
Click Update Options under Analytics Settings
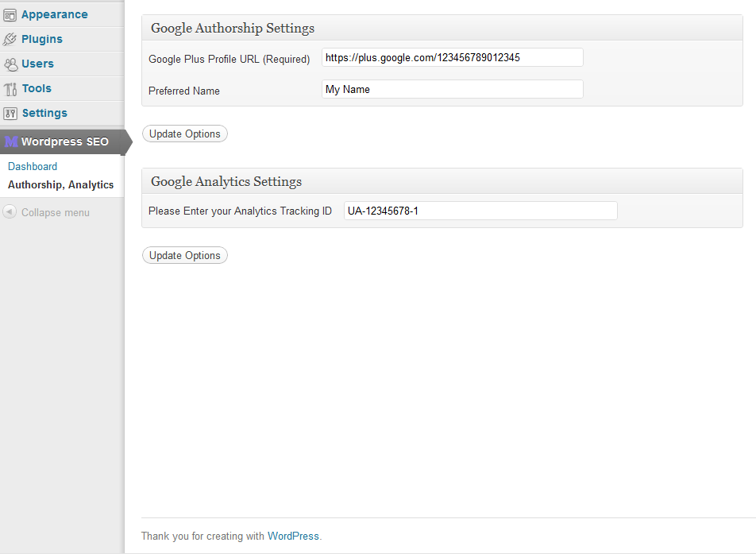[x=185, y=255]
